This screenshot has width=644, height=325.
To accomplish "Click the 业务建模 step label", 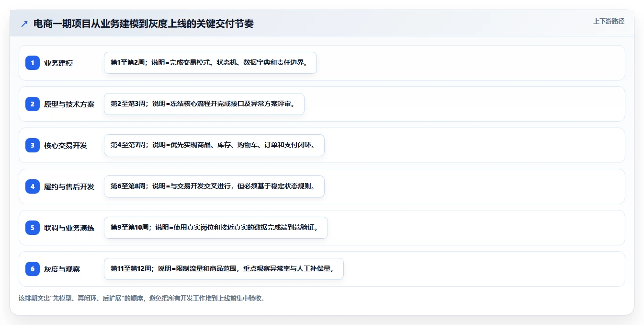I will pos(58,63).
